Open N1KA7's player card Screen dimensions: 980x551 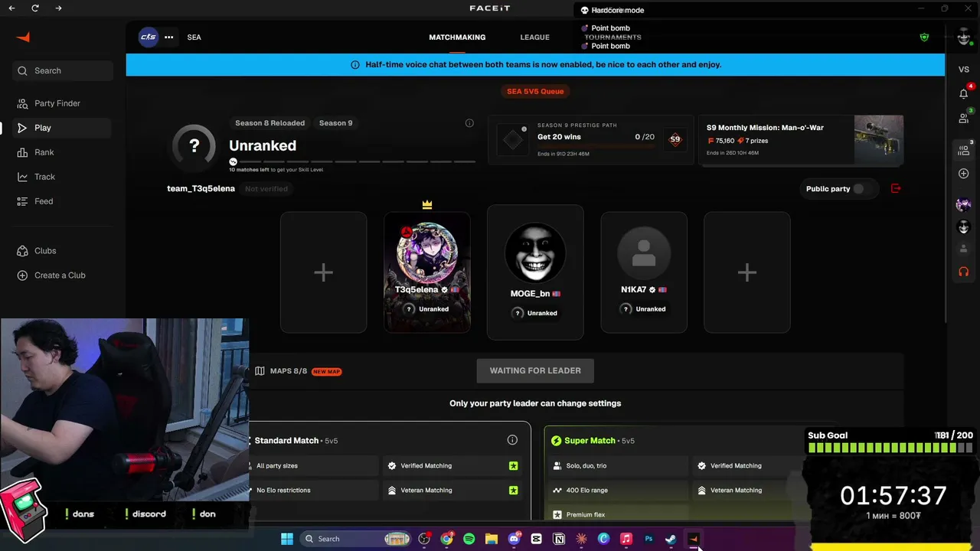644,272
